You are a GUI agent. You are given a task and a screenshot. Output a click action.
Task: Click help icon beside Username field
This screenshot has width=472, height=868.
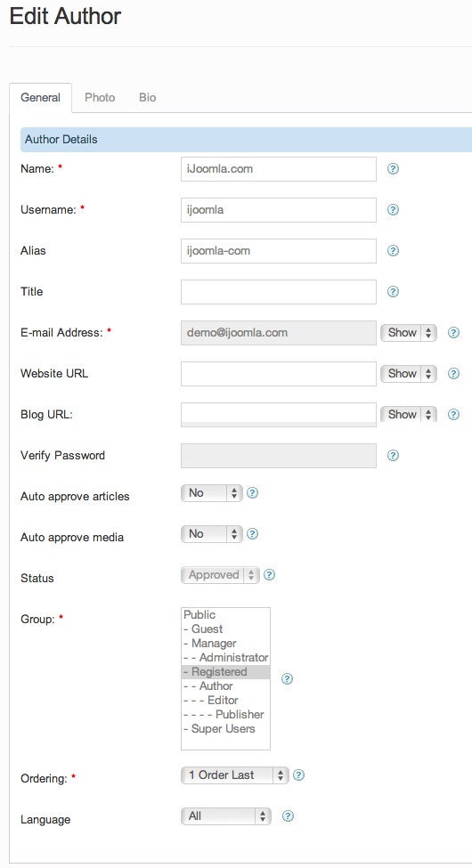393,210
